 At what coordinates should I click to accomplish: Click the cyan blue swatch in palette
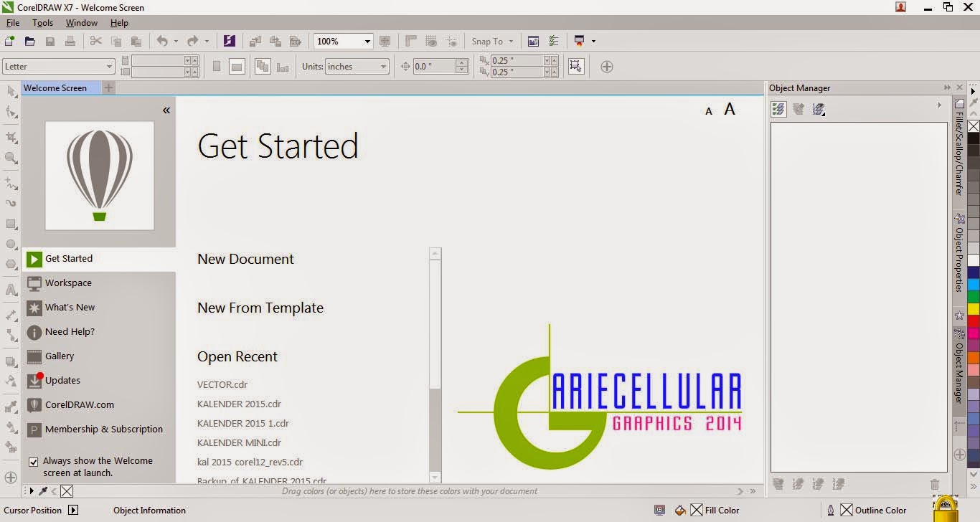point(974,285)
